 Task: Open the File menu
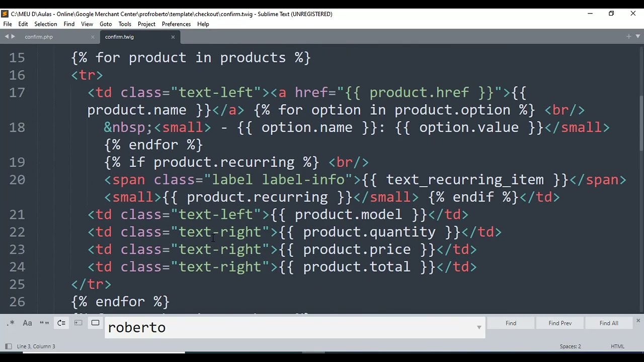click(8, 24)
